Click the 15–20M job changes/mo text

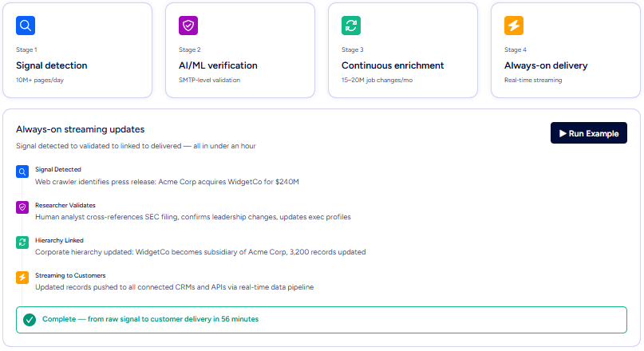377,80
